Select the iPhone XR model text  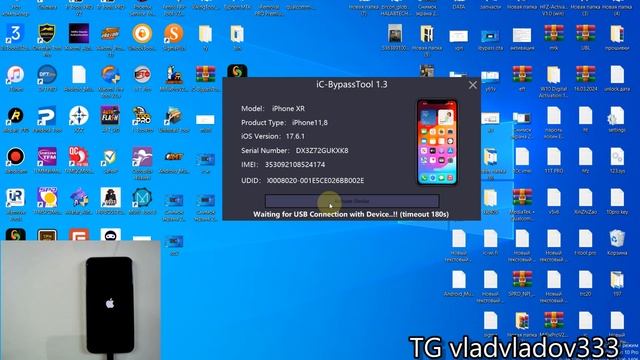[x=288, y=109]
